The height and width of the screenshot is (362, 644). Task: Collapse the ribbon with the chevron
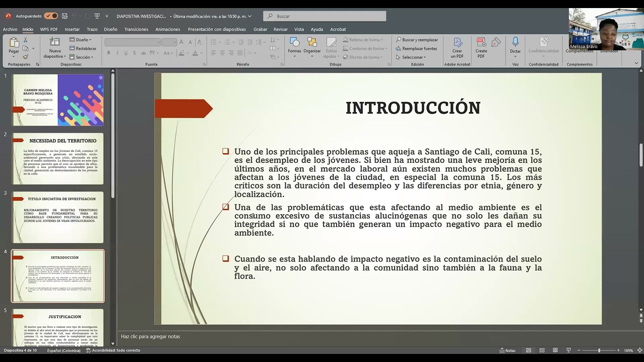coord(636,63)
